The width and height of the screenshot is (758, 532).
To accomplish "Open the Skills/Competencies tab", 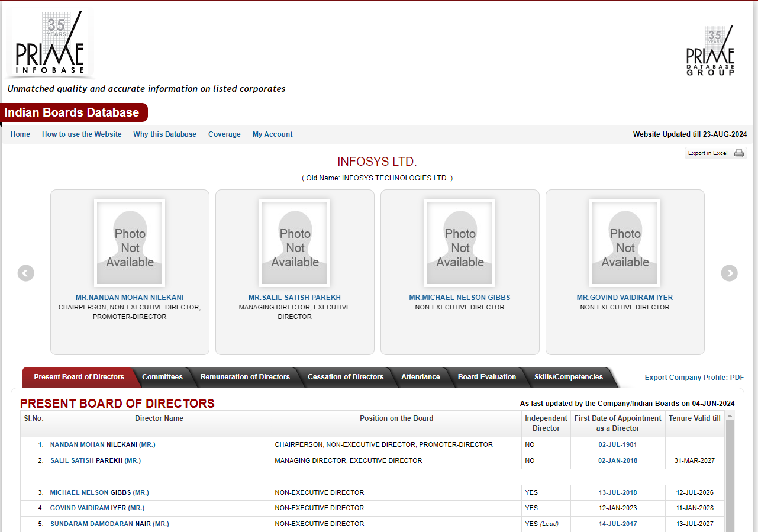I will (x=568, y=377).
